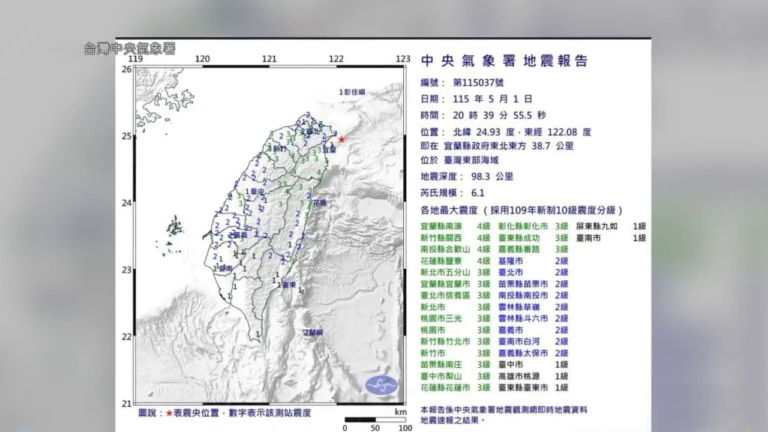Screen dimensions: 768x432
Task: Click the 彭佳嶼 station label on the map
Action: [354, 92]
